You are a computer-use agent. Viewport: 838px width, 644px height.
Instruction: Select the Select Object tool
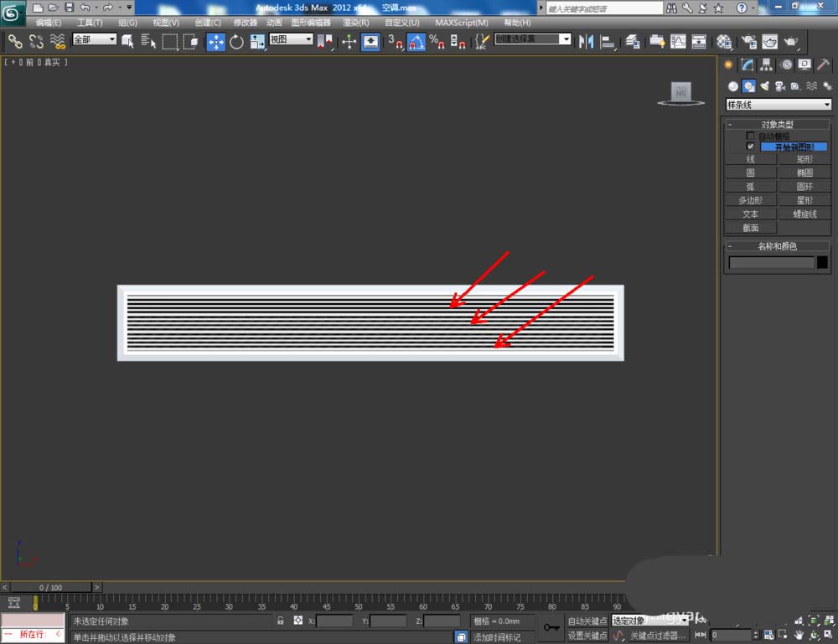pyautogui.click(x=127, y=42)
